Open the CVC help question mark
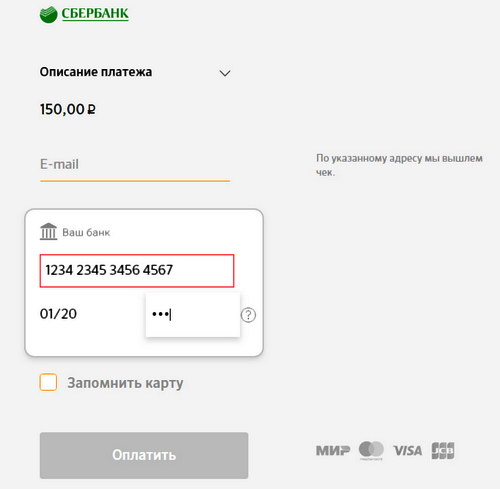 click(248, 315)
